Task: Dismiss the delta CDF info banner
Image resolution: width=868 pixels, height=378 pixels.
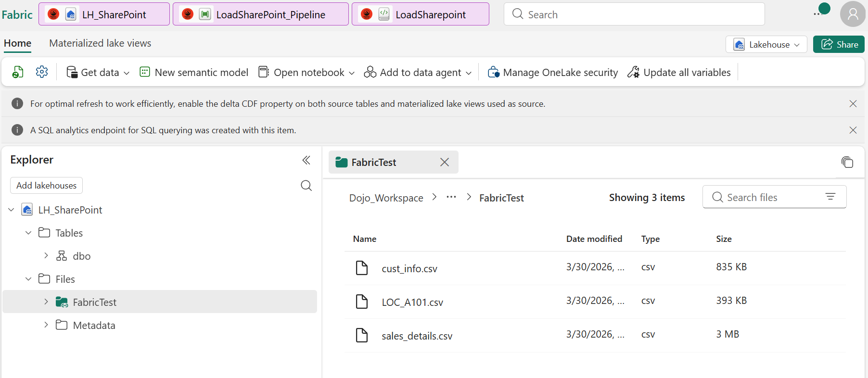Action: [853, 103]
